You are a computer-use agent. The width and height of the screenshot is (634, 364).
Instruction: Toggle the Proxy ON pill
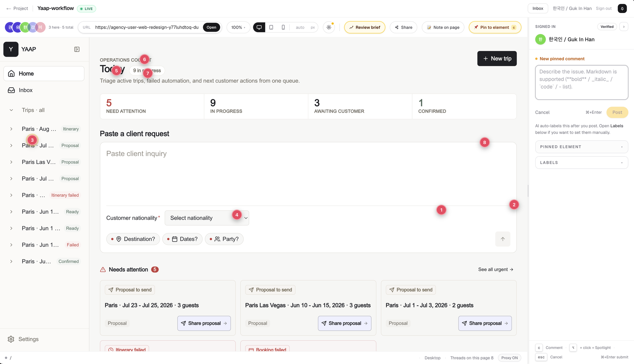[509, 358]
